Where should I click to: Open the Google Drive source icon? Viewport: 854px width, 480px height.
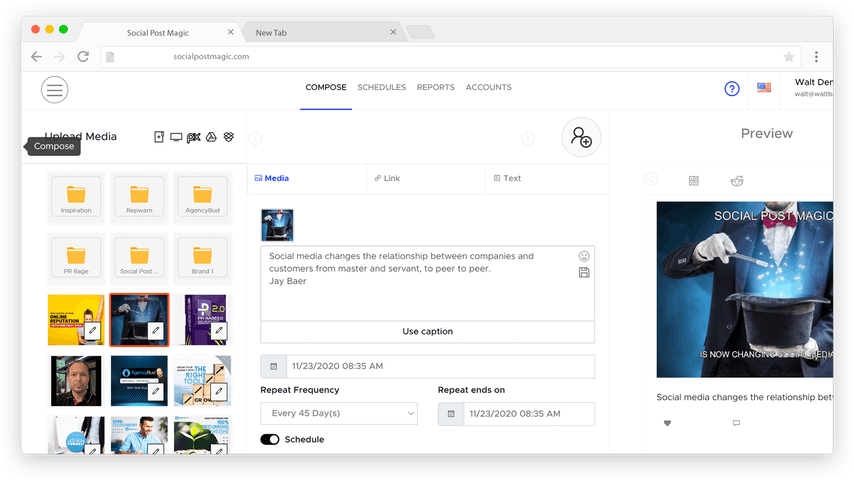coord(211,137)
